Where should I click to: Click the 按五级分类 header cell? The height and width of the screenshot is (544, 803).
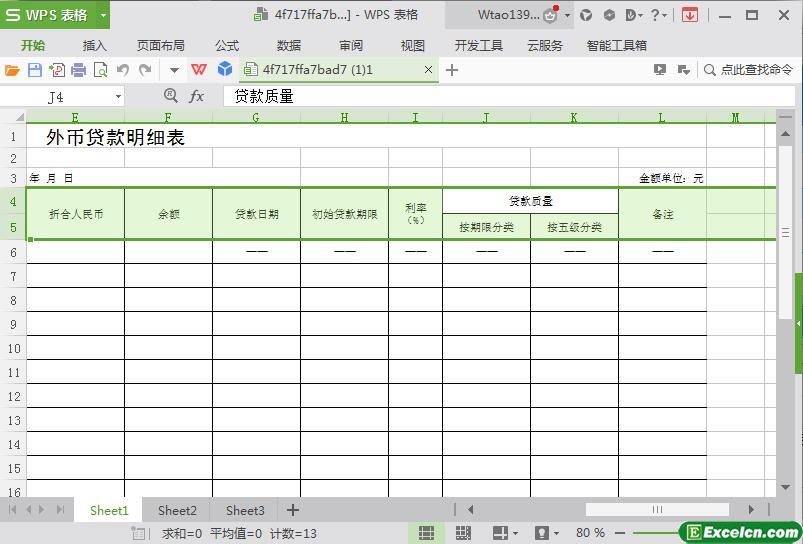574,226
